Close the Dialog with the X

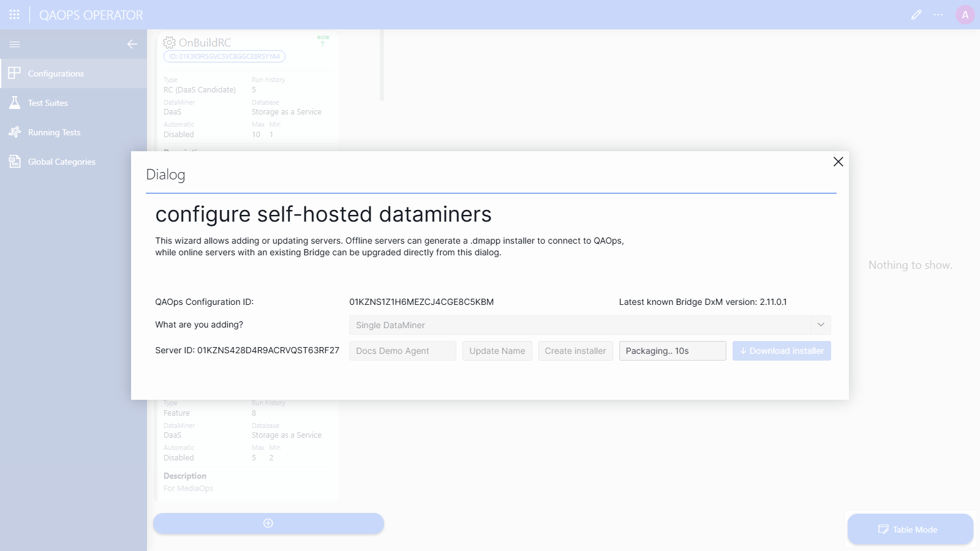[839, 162]
